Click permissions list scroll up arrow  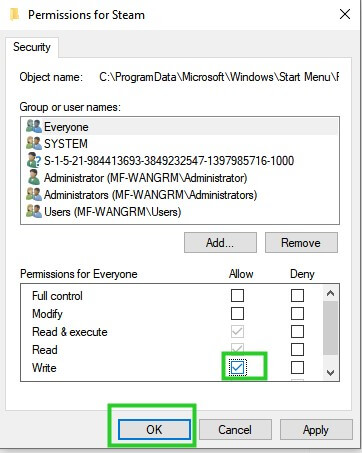point(330,293)
